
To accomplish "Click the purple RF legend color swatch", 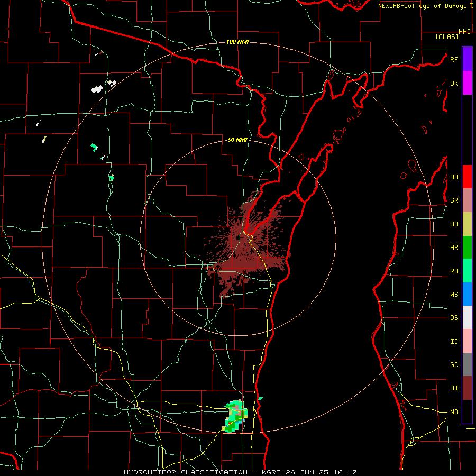I will point(467,59).
